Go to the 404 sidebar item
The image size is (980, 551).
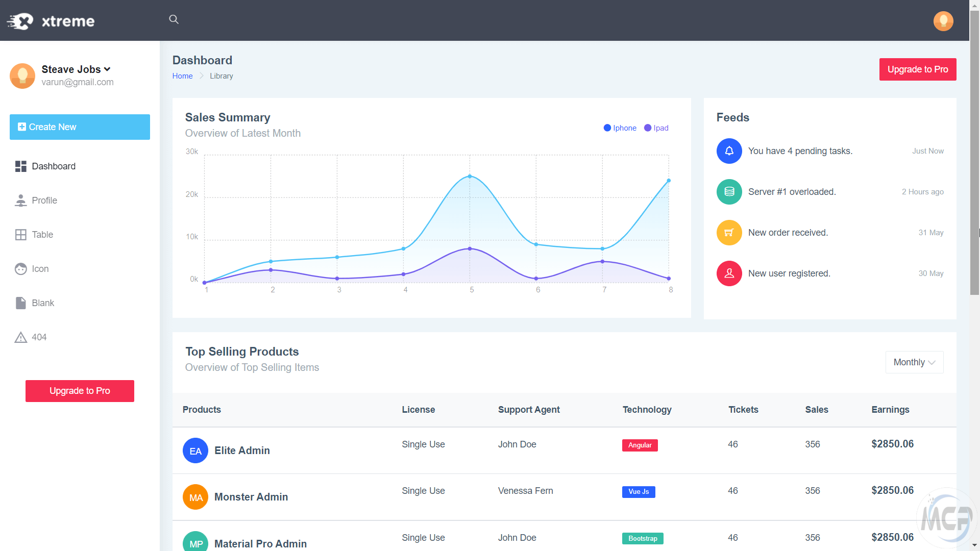click(39, 337)
